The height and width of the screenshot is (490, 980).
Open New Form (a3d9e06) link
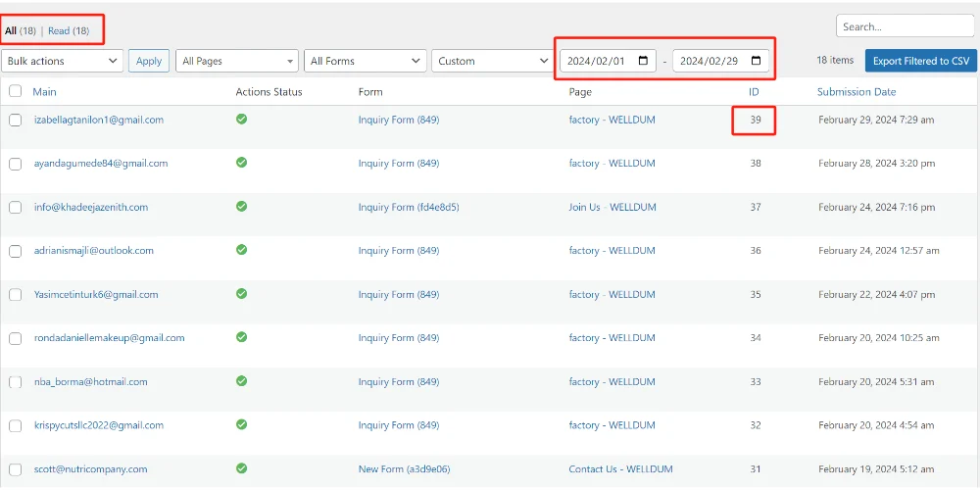pos(405,468)
